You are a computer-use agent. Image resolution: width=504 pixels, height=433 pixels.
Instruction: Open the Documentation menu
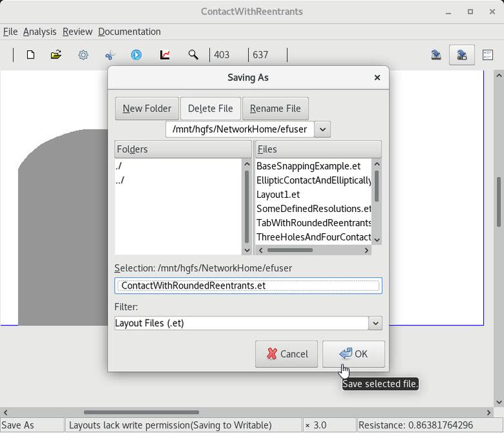(x=129, y=32)
